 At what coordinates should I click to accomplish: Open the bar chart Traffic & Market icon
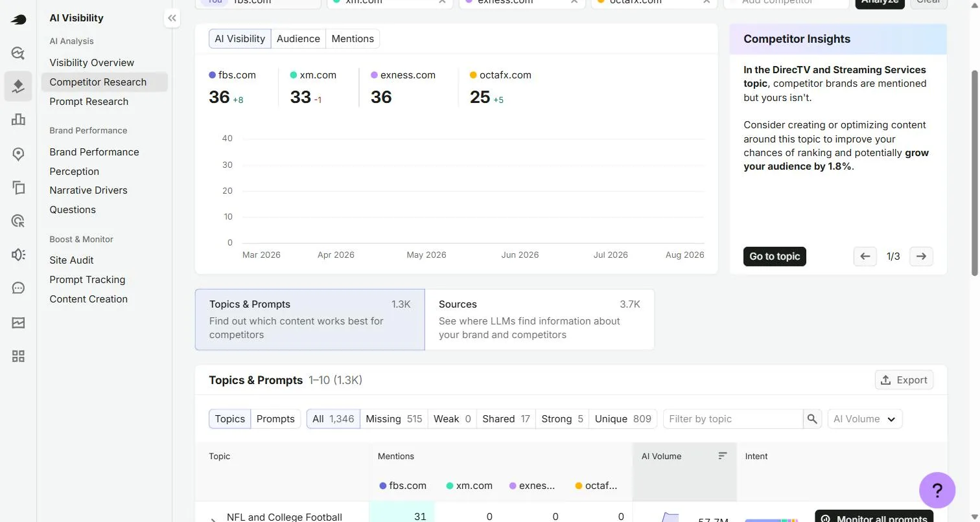pos(18,119)
